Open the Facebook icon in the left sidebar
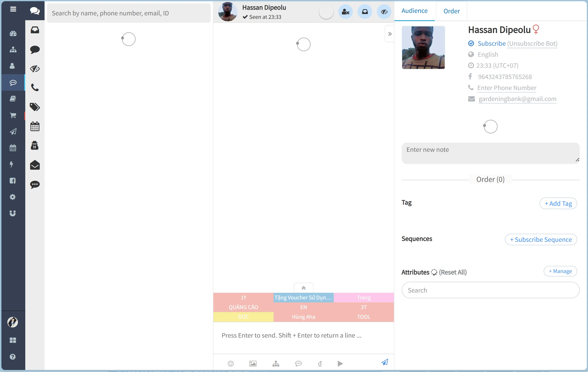This screenshot has height=372, width=588. [x=13, y=181]
